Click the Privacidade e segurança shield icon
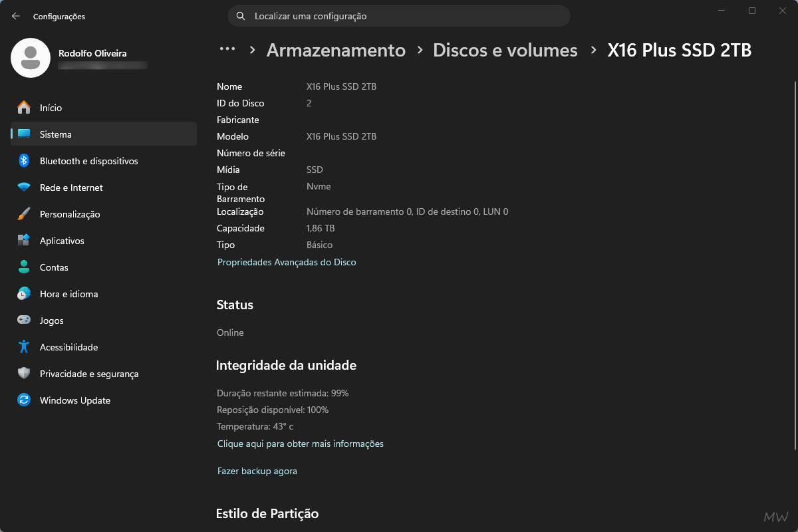 tap(24, 373)
